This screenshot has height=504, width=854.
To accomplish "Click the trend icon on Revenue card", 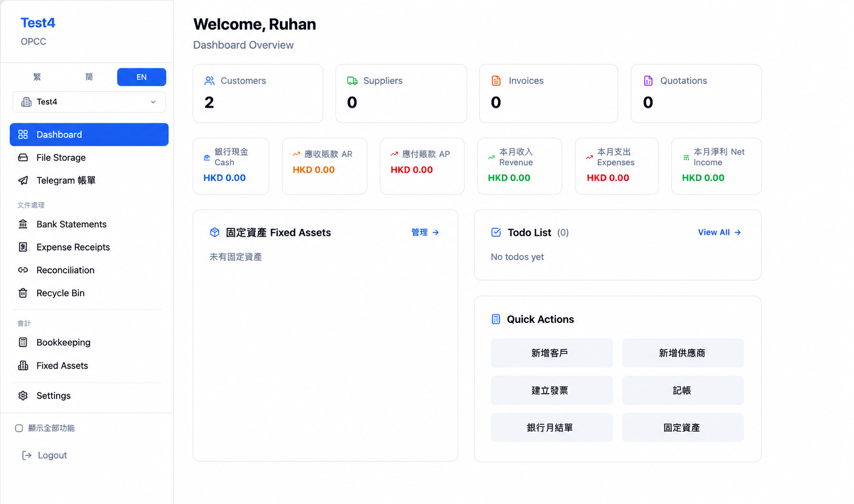I will [491, 157].
